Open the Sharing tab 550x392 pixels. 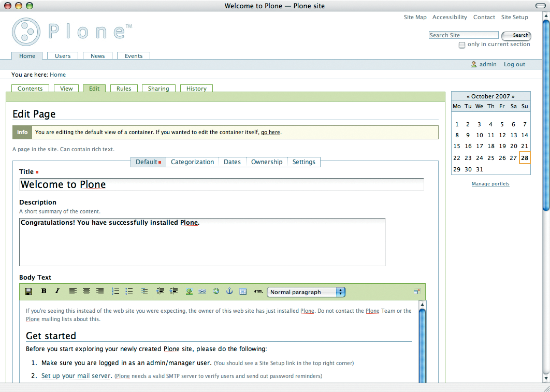(x=158, y=89)
